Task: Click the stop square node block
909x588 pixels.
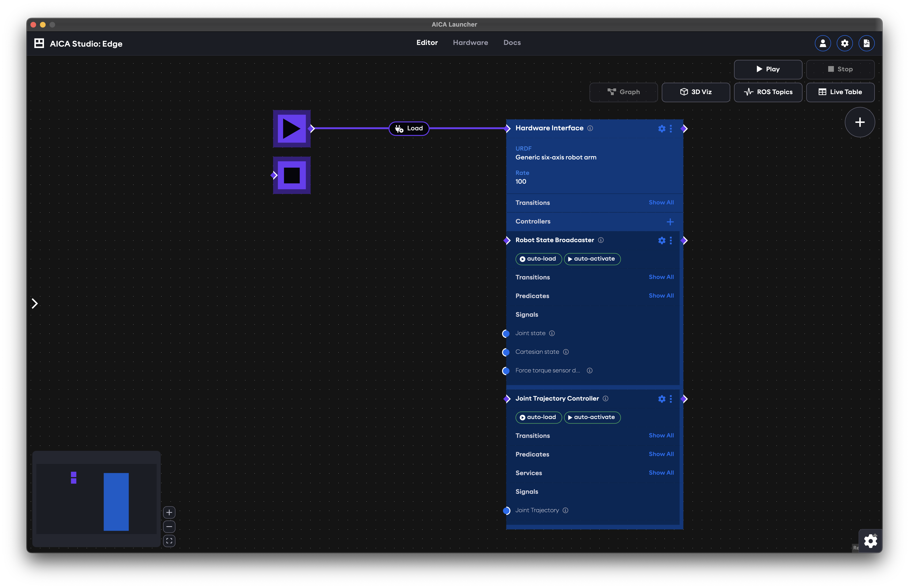Action: click(292, 175)
